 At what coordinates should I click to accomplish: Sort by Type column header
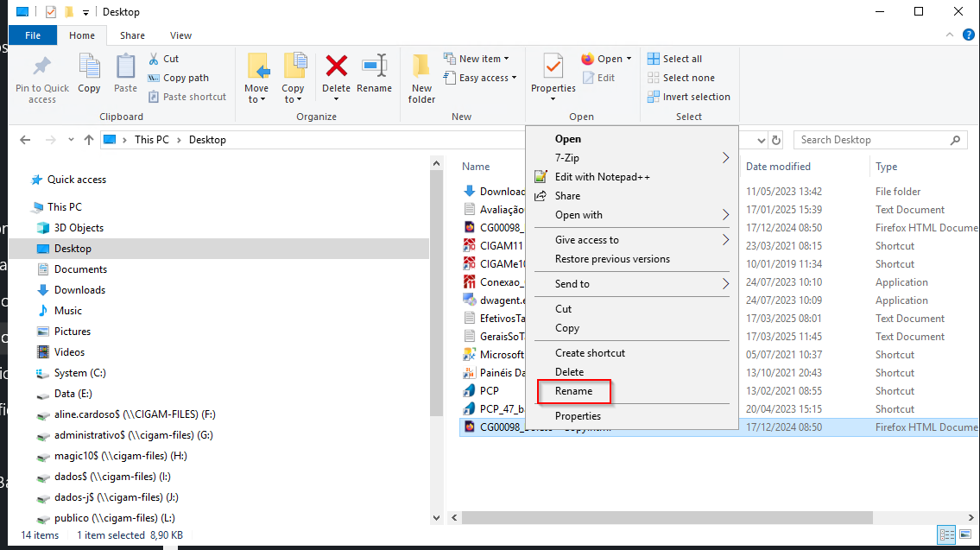886,167
